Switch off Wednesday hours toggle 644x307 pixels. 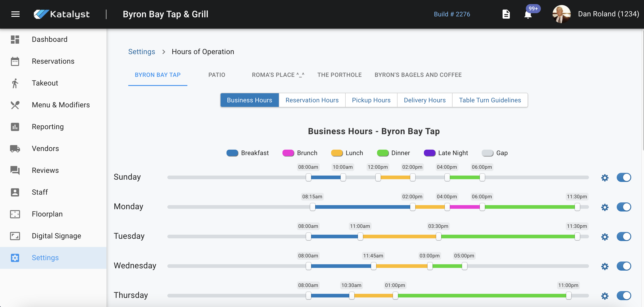coord(624,266)
